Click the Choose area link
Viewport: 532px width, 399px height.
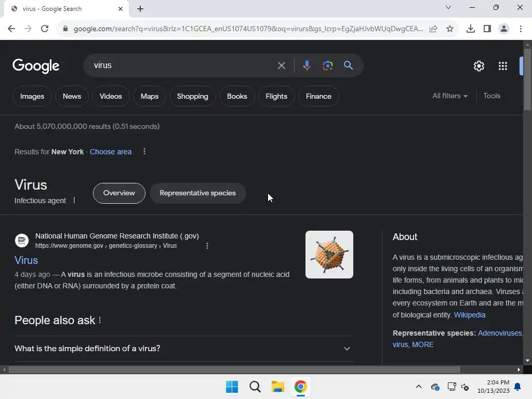(111, 152)
